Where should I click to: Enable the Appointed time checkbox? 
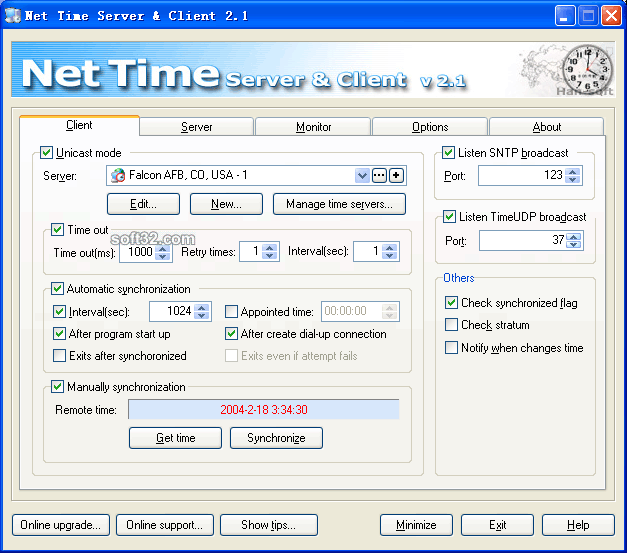(x=231, y=311)
